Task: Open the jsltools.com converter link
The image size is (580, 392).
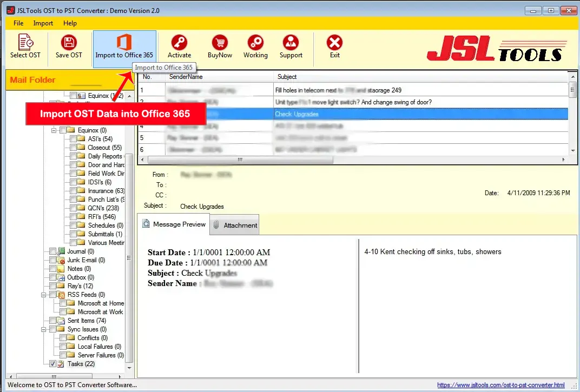Action: (x=500, y=385)
